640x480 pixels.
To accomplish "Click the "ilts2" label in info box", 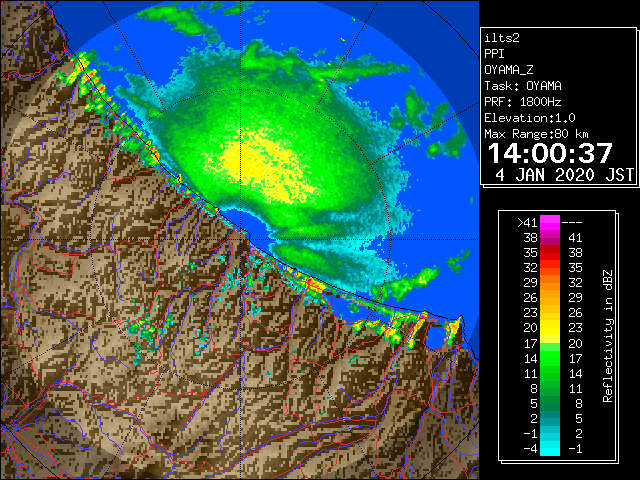I will tap(502, 38).
